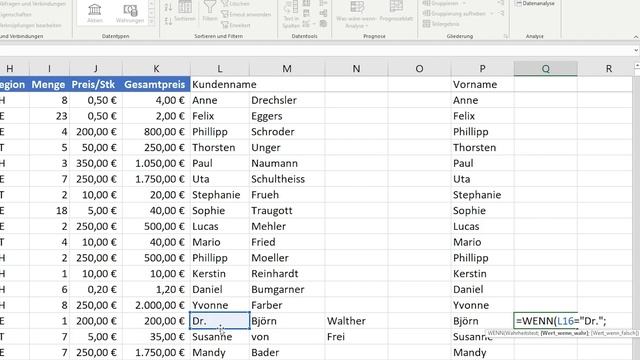Click the Kundenname header cell

click(x=220, y=84)
